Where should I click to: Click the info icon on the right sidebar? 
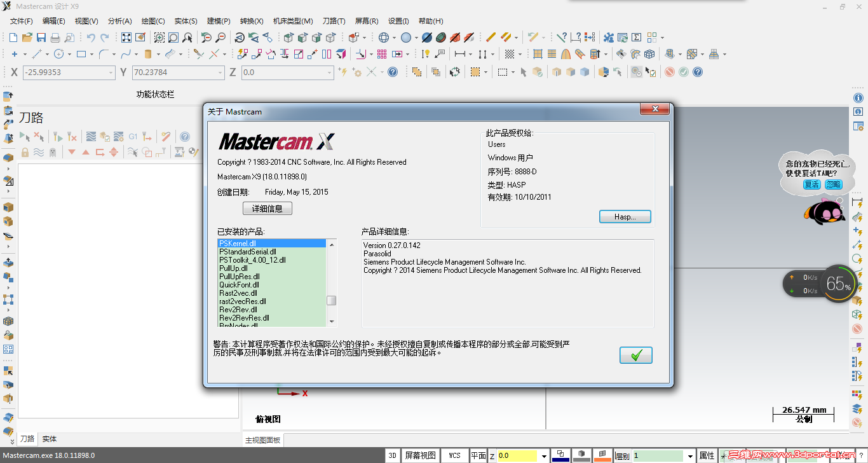[x=858, y=97]
